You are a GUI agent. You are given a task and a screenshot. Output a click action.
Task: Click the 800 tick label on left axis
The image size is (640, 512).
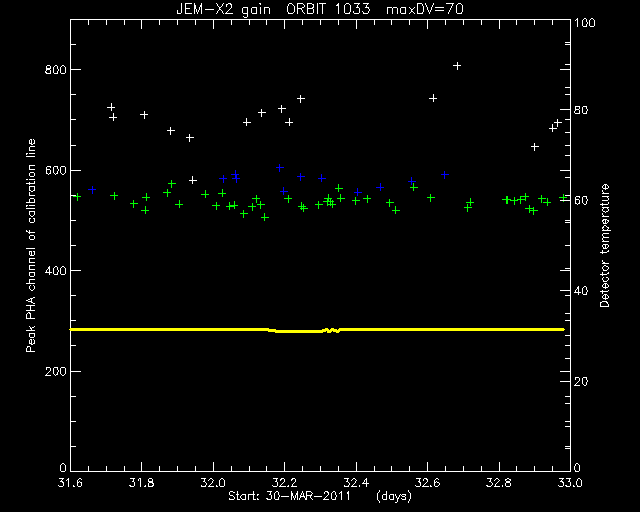pyautogui.click(x=55, y=70)
